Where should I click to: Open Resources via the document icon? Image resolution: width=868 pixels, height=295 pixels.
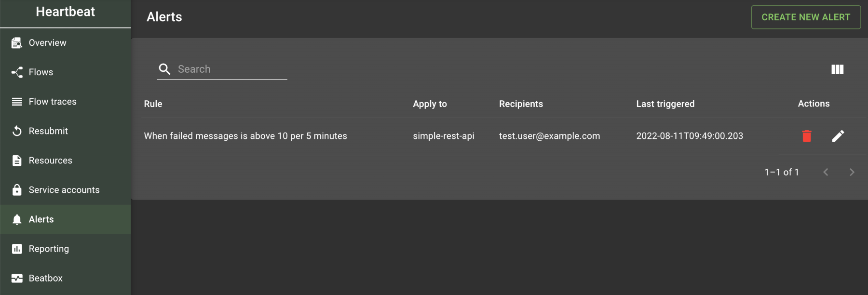16,160
